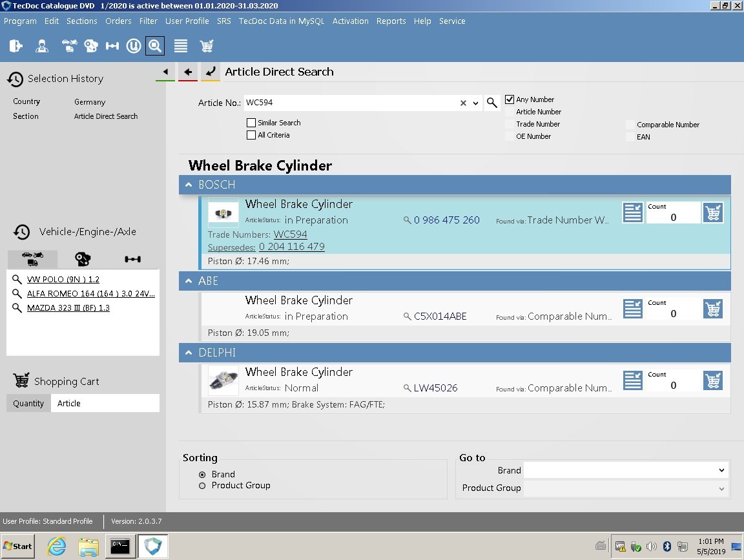Select Brand sorting radio button
The height and width of the screenshot is (560, 744).
tap(202, 475)
